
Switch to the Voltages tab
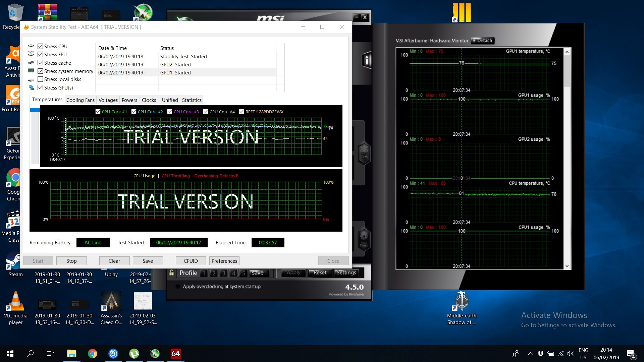[x=108, y=100]
